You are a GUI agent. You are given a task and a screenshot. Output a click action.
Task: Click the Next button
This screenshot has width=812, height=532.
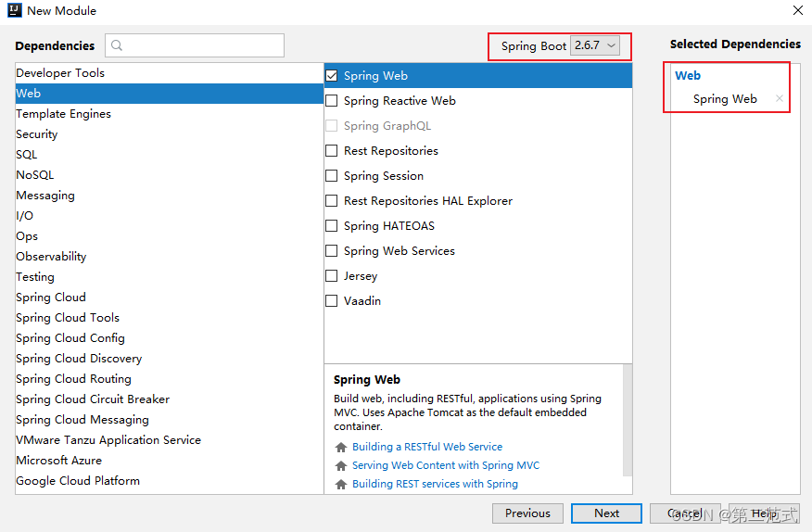(606, 513)
